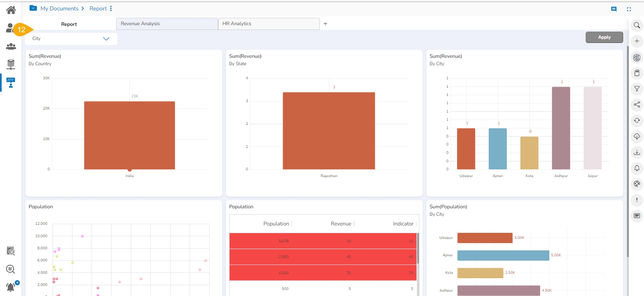This screenshot has height=296, width=644.
Task: Add a new tab with plus button
Action: click(x=325, y=24)
